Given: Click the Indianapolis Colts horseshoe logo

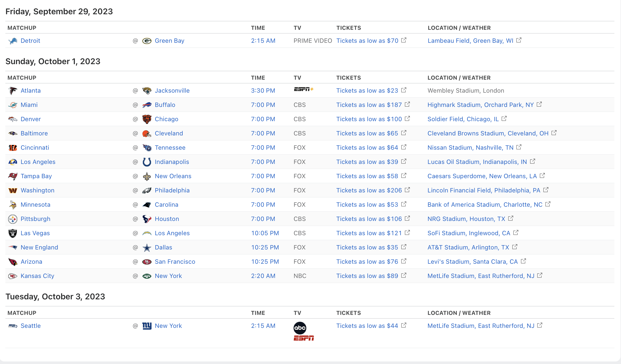Looking at the screenshot, I should (147, 162).
